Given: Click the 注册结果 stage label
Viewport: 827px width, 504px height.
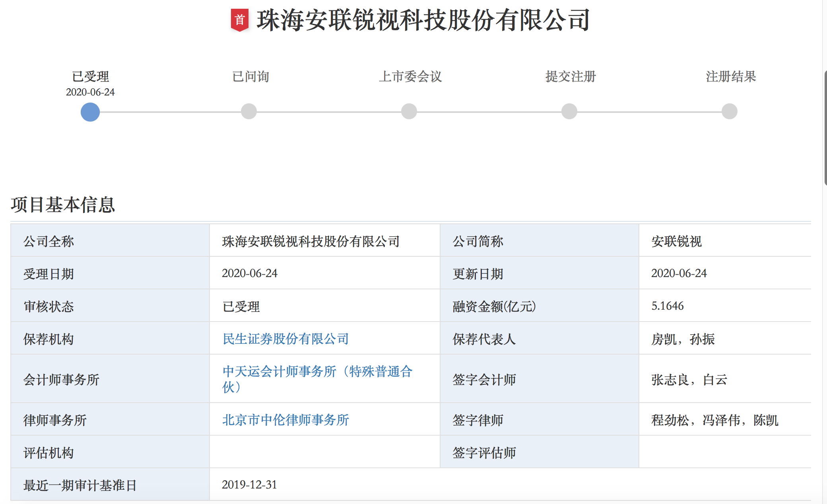Looking at the screenshot, I should (x=732, y=77).
